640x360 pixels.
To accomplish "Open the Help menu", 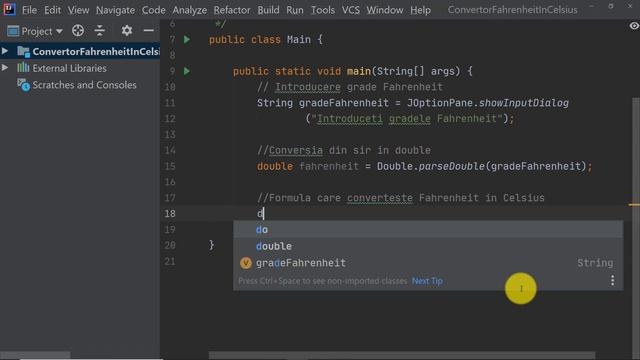I will coord(420,10).
